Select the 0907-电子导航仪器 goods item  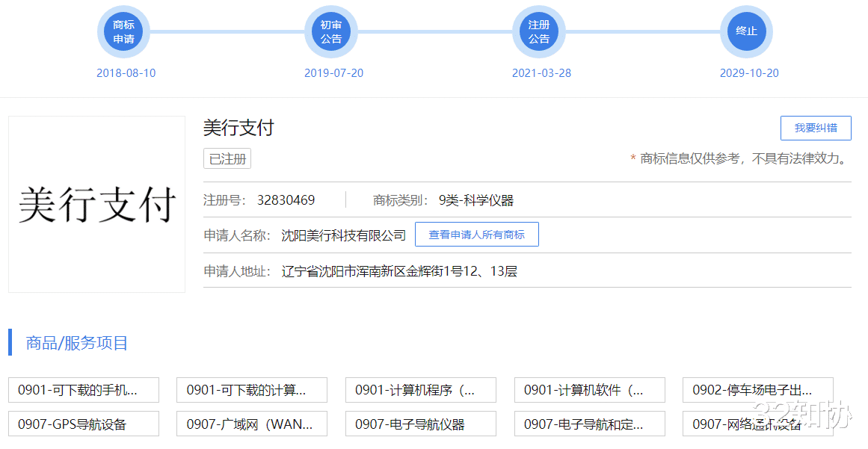click(x=420, y=424)
